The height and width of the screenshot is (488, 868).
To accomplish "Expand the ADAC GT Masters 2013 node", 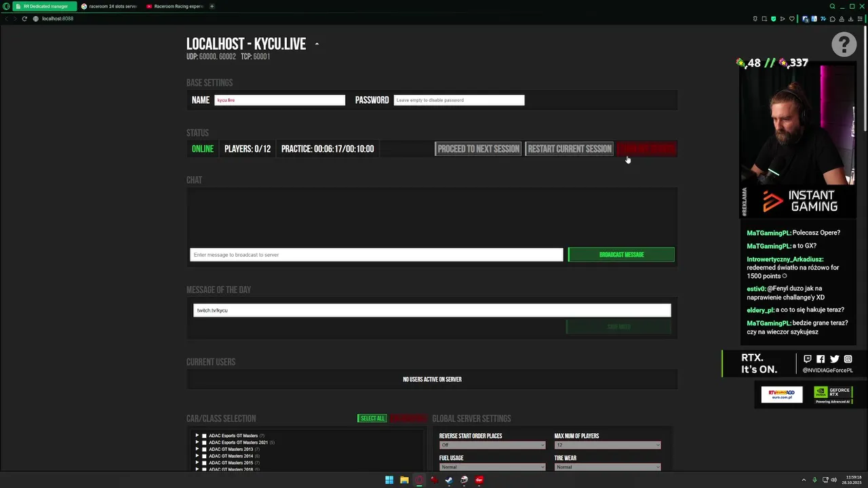I will (x=197, y=449).
